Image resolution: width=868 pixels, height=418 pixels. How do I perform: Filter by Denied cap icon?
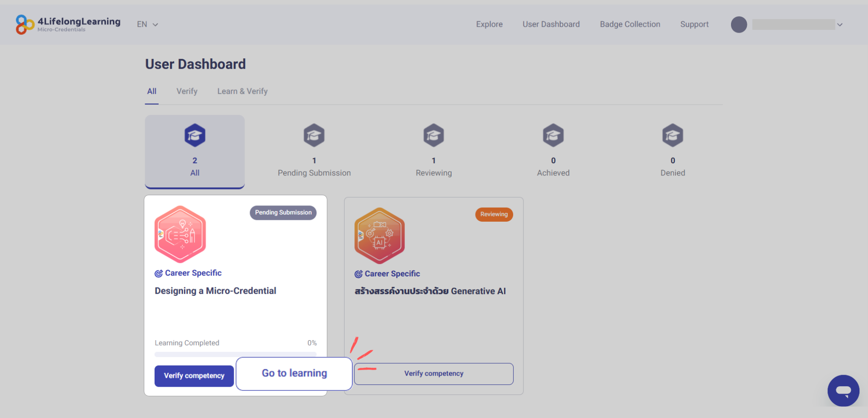(x=673, y=135)
